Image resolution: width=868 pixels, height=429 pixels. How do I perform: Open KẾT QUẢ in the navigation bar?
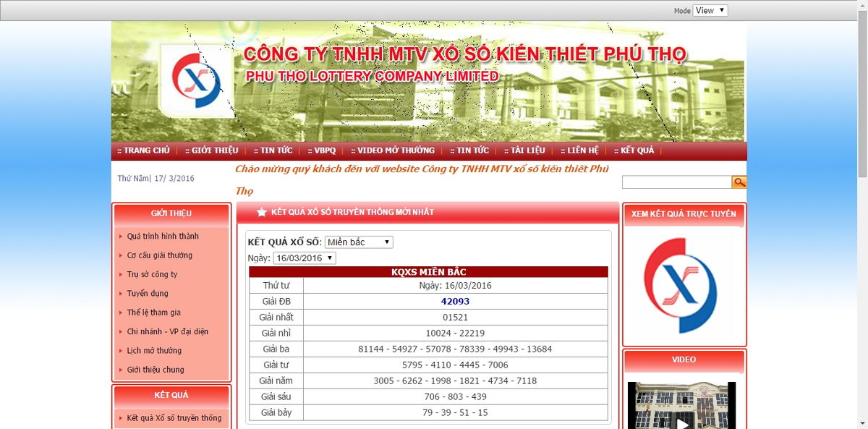click(x=634, y=150)
